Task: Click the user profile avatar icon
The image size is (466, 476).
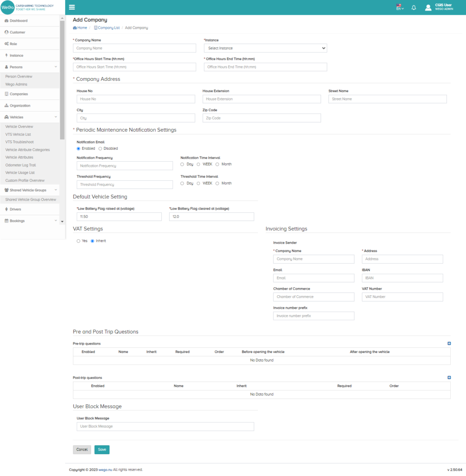Action: pyautogui.click(x=428, y=7)
